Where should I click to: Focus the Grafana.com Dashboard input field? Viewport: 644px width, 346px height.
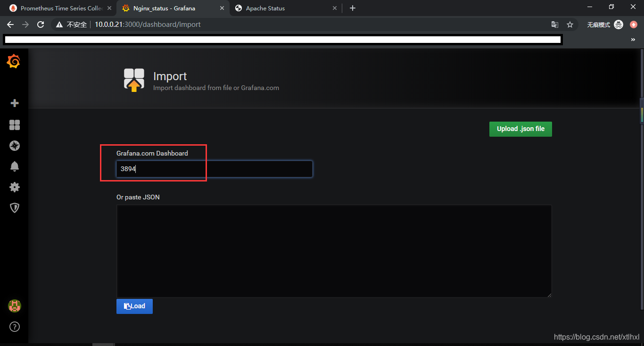pos(215,169)
